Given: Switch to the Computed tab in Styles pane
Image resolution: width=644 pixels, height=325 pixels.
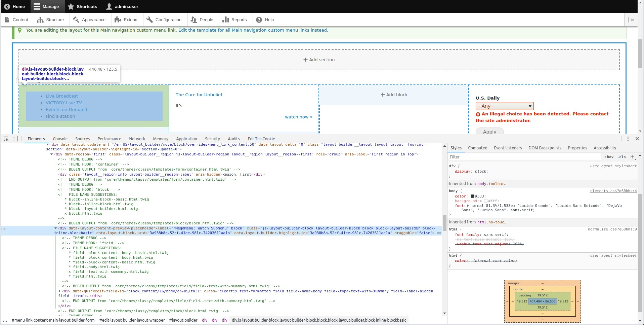Looking at the screenshot, I should click(x=477, y=148).
